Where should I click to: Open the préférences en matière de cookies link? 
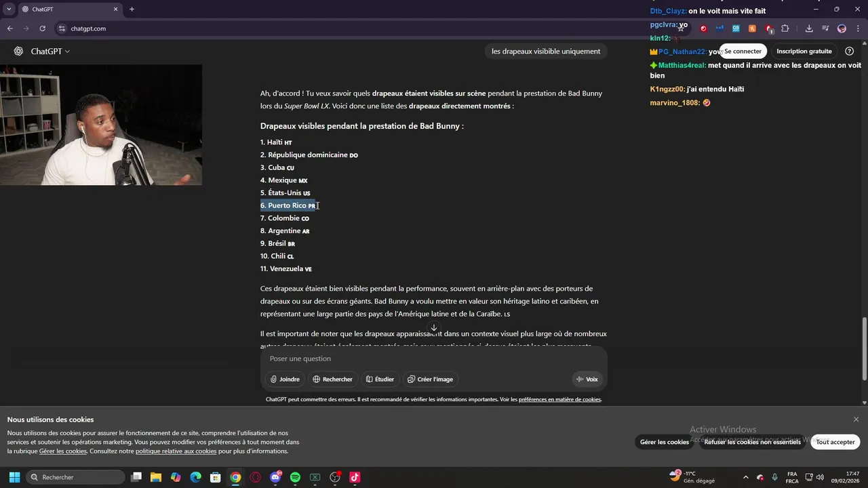[559, 400]
